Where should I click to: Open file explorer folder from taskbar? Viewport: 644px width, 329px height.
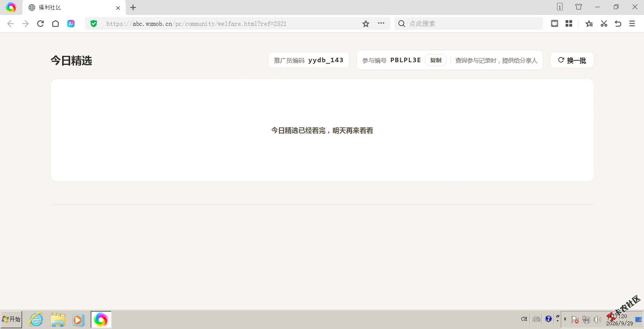pyautogui.click(x=58, y=320)
